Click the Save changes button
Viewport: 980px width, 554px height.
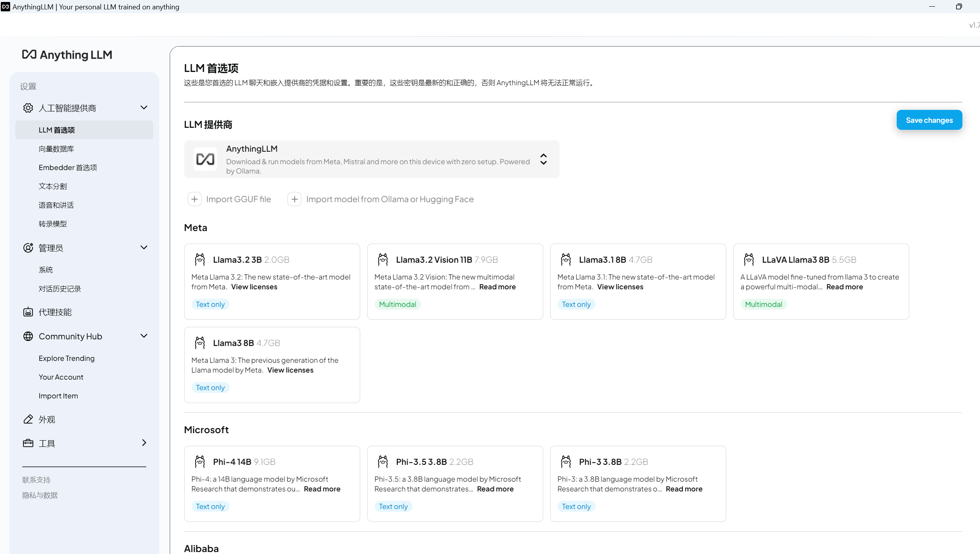(929, 120)
